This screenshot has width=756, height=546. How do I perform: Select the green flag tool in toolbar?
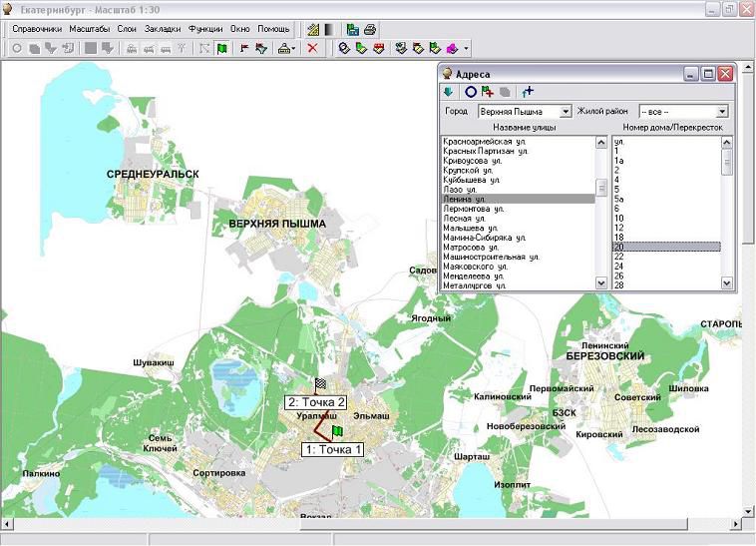pos(221,48)
